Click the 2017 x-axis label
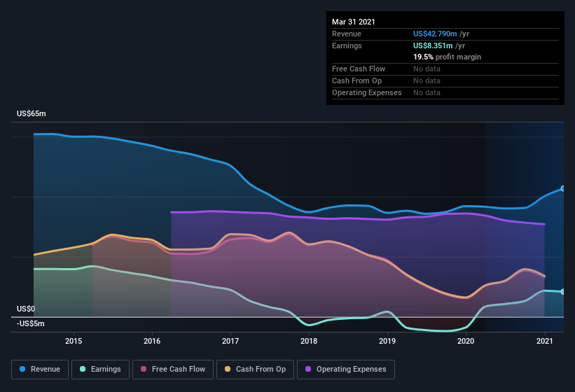The width and height of the screenshot is (575, 392). [x=230, y=341]
